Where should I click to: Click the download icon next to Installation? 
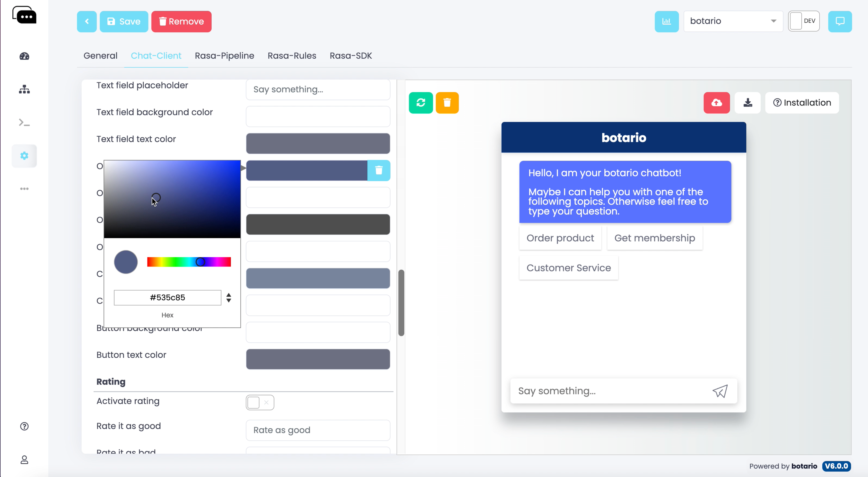click(748, 103)
